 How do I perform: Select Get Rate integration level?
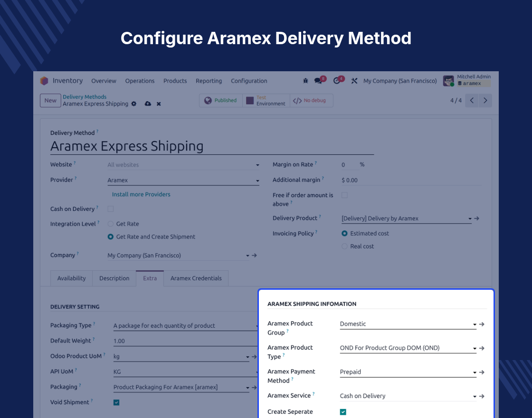coord(110,224)
